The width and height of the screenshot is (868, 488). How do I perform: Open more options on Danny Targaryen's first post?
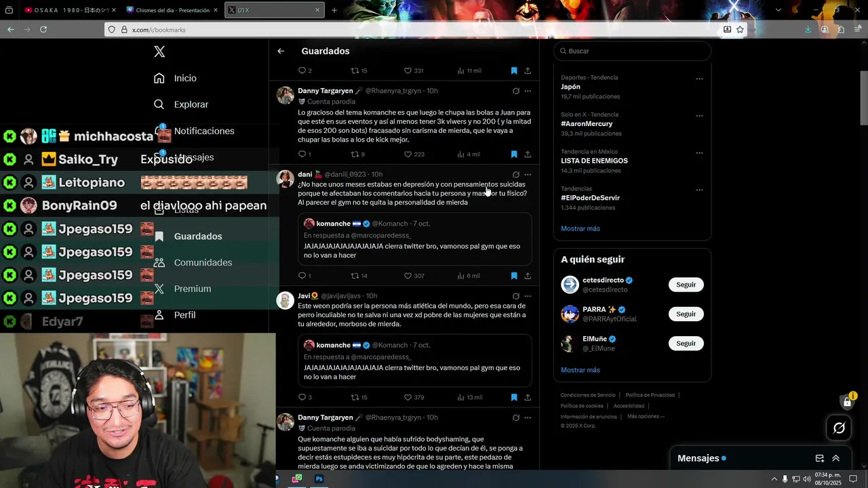pyautogui.click(x=528, y=91)
